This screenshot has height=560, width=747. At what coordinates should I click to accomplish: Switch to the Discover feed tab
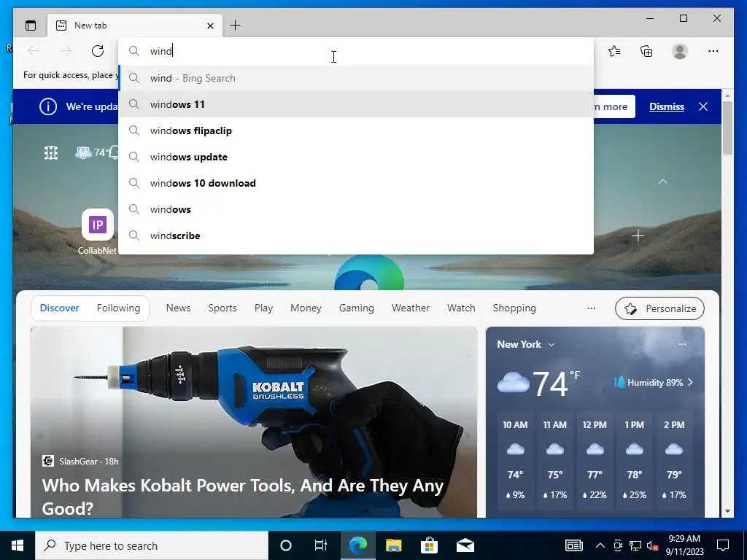pos(60,308)
